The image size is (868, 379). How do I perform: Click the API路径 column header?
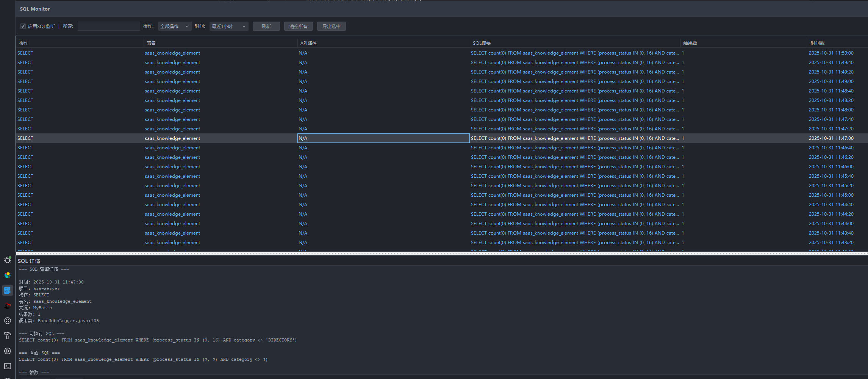tap(308, 43)
